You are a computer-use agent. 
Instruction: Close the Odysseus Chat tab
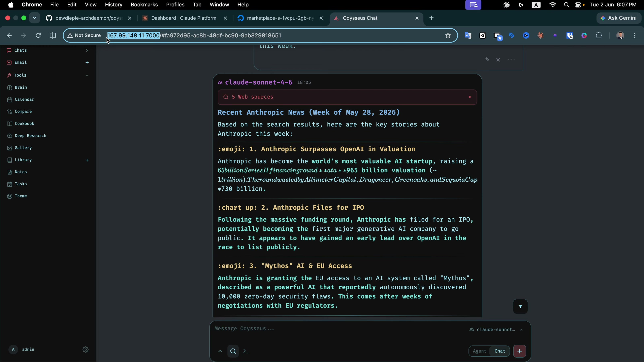coord(417,18)
